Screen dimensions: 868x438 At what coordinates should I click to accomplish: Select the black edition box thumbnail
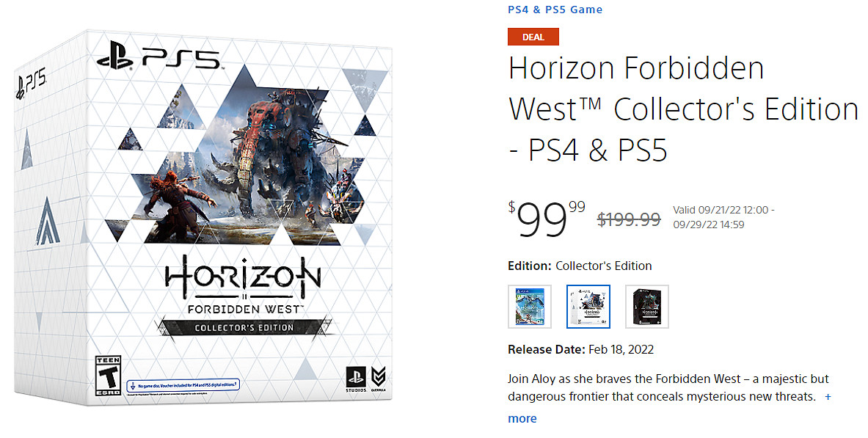(646, 307)
